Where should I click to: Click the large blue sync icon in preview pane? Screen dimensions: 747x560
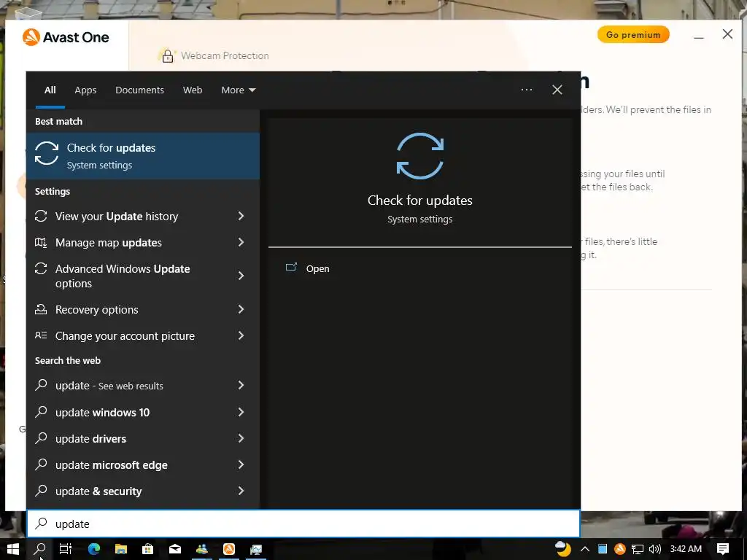click(419, 156)
